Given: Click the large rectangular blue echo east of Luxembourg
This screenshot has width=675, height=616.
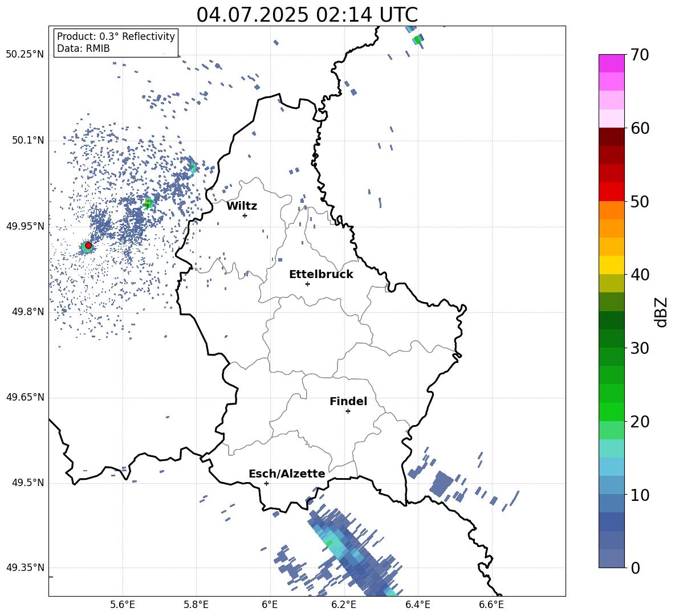Looking at the screenshot, I should (442, 484).
